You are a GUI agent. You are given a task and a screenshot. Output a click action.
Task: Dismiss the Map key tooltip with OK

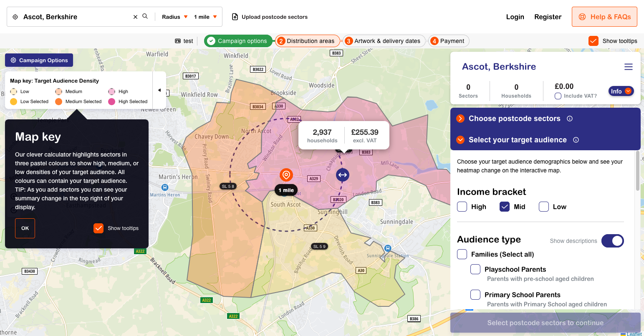(25, 228)
